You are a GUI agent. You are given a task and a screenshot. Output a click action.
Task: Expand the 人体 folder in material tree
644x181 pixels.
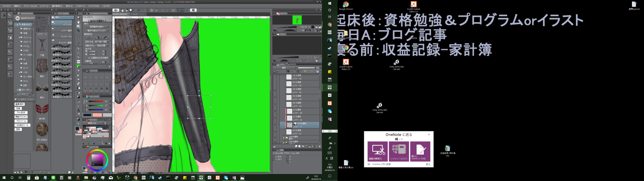coord(19,72)
